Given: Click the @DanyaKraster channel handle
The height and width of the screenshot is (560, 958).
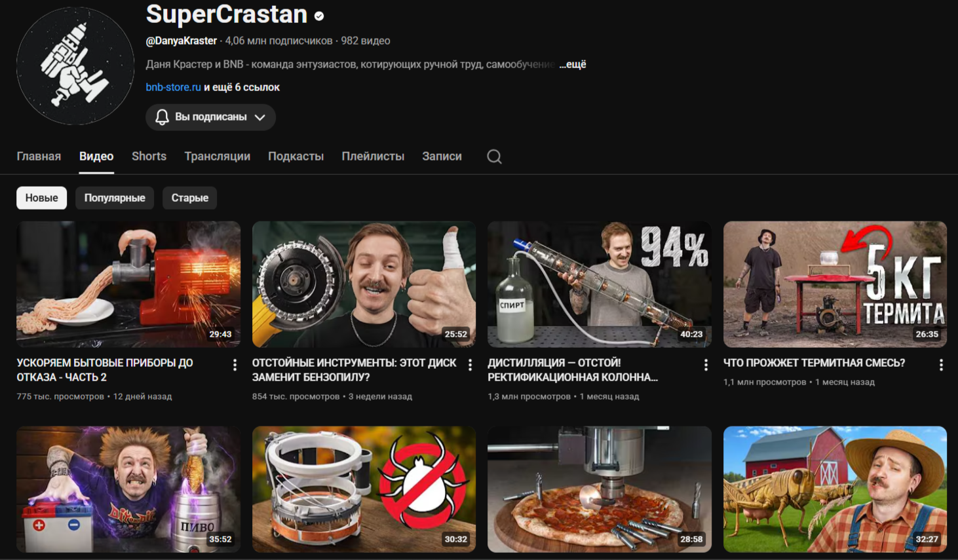Looking at the screenshot, I should [182, 41].
